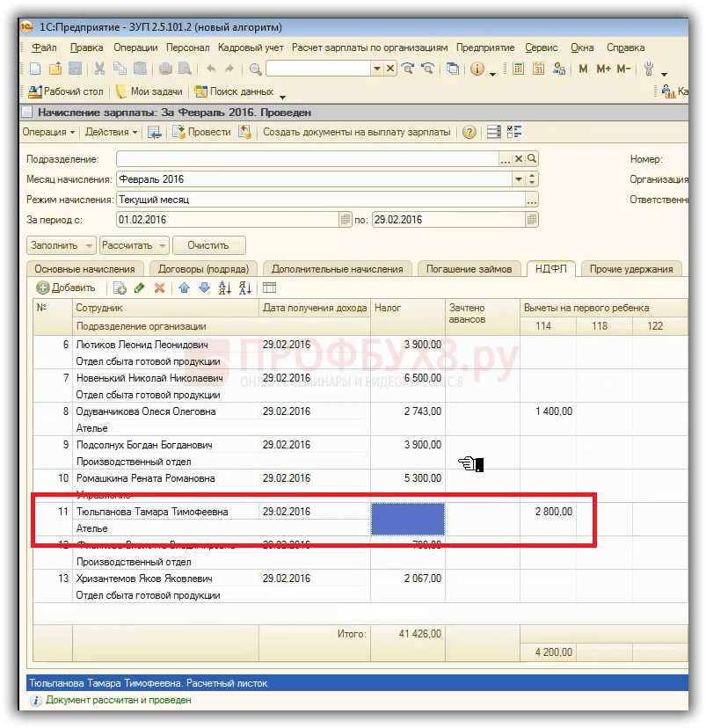Click the Find previous icon
The width and height of the screenshot is (706, 728).
coord(427,69)
